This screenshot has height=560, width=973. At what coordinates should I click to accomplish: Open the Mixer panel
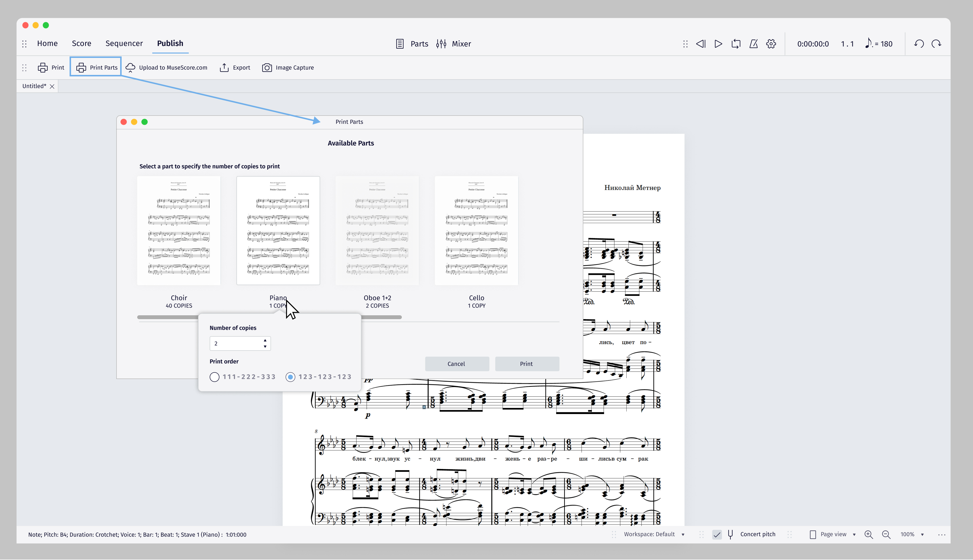point(454,44)
